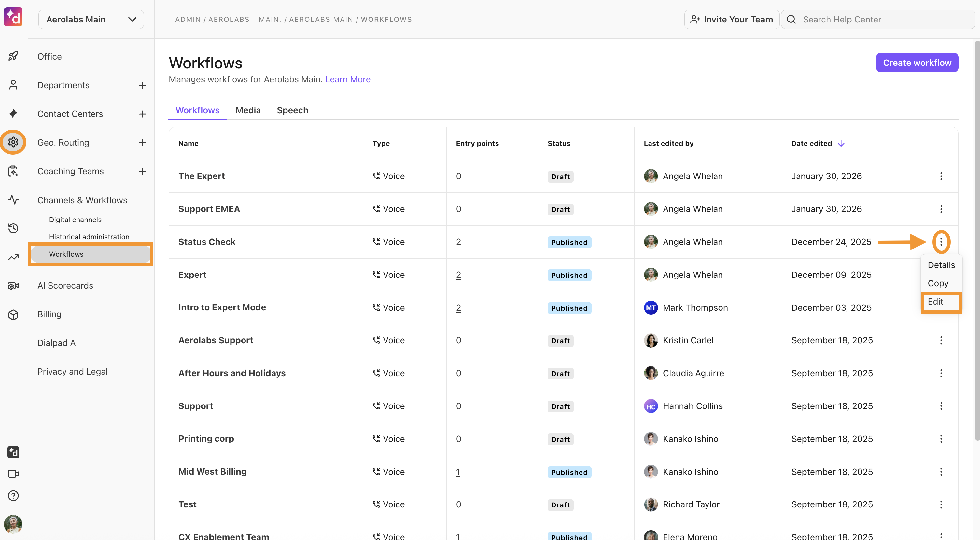Image resolution: width=980 pixels, height=540 pixels.
Task: Click the Published badge for Expert row
Action: (569, 275)
